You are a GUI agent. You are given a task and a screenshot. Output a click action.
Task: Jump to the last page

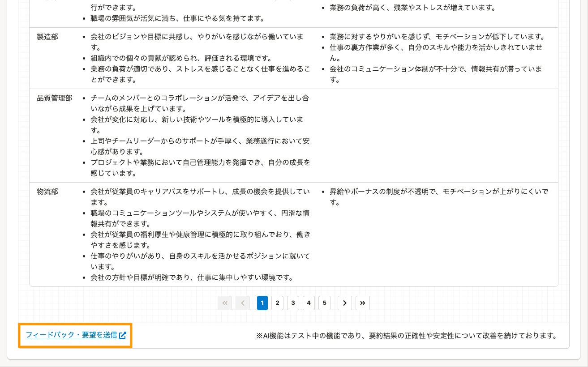point(363,303)
